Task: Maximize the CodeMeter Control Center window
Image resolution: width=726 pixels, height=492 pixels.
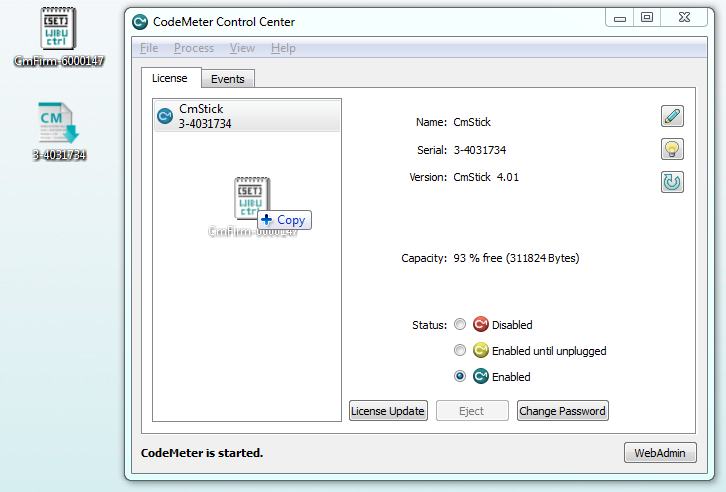Action: (647, 18)
